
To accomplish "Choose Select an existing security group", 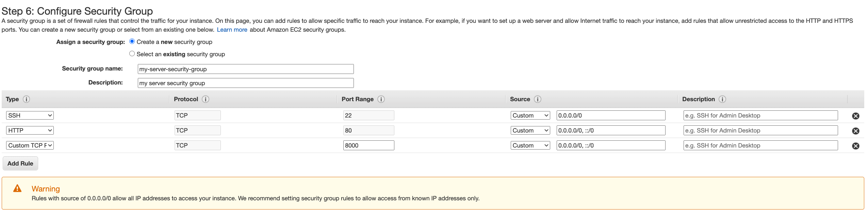I will point(132,54).
